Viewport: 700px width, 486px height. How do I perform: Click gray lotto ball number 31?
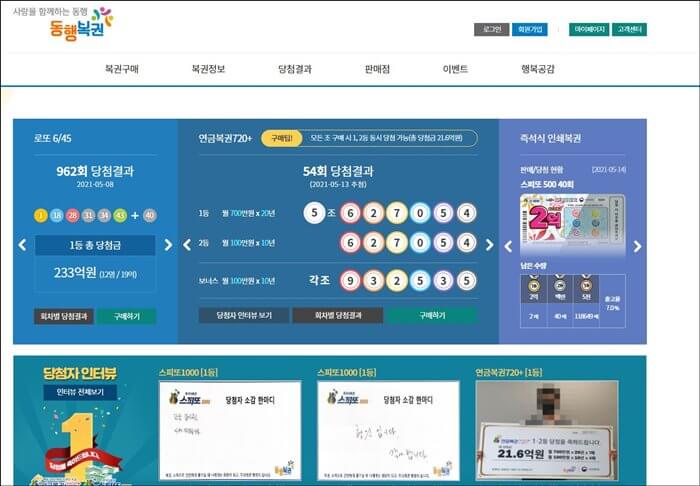pos(88,216)
